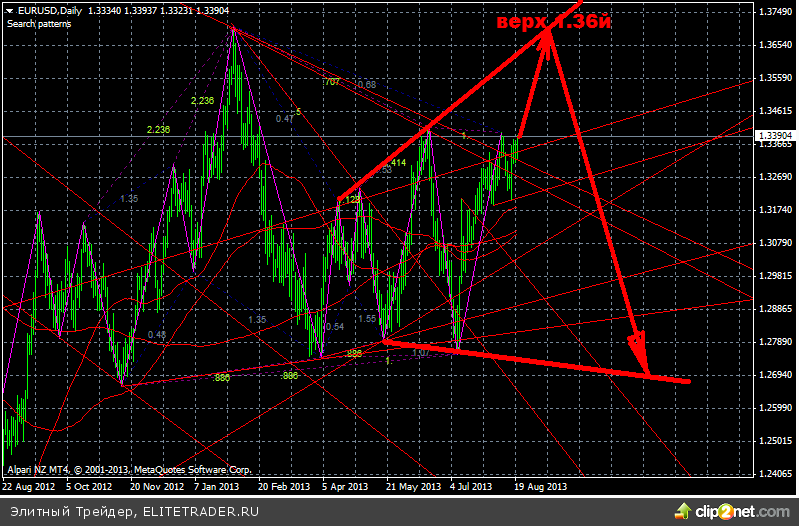Click the Alpari NZ MT4 copyright text
Screen dimensions: 799x526
(x=128, y=469)
